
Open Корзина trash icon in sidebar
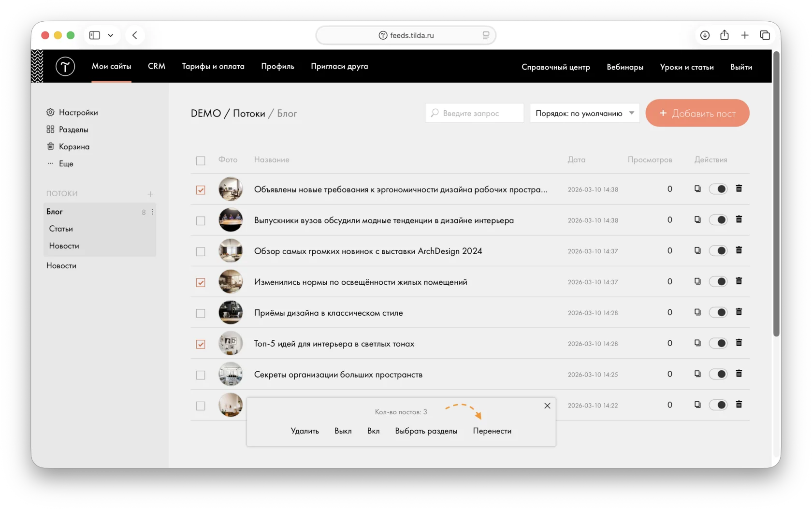click(x=50, y=146)
